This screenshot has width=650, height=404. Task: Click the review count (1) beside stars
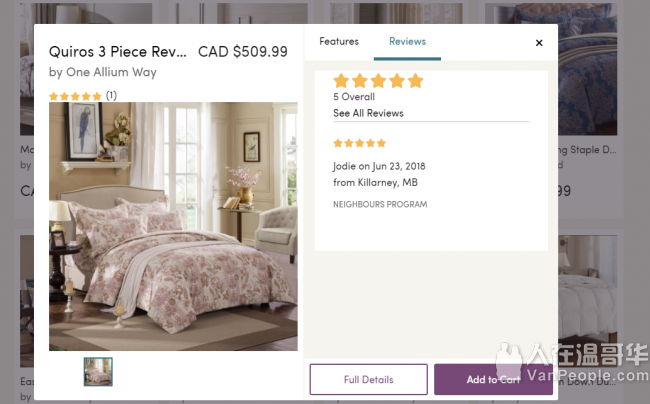click(x=111, y=96)
